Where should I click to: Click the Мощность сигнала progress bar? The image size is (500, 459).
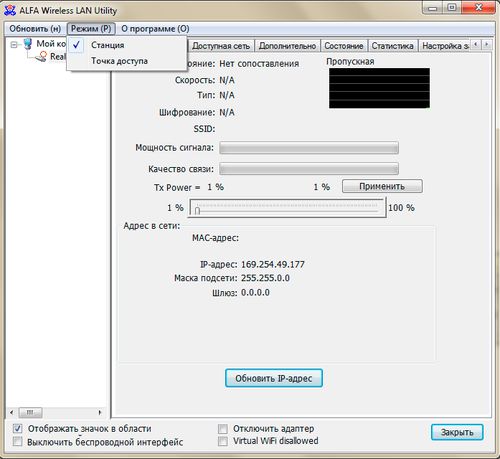coord(309,148)
